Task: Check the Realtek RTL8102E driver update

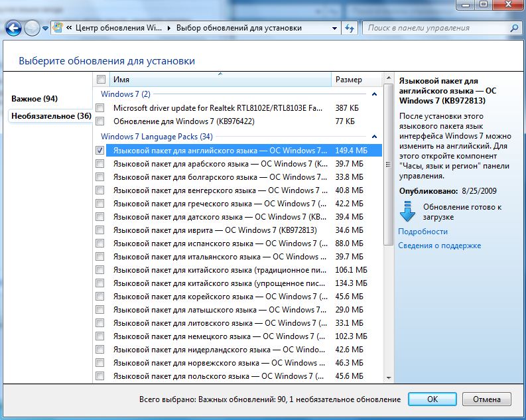Action: click(100, 108)
